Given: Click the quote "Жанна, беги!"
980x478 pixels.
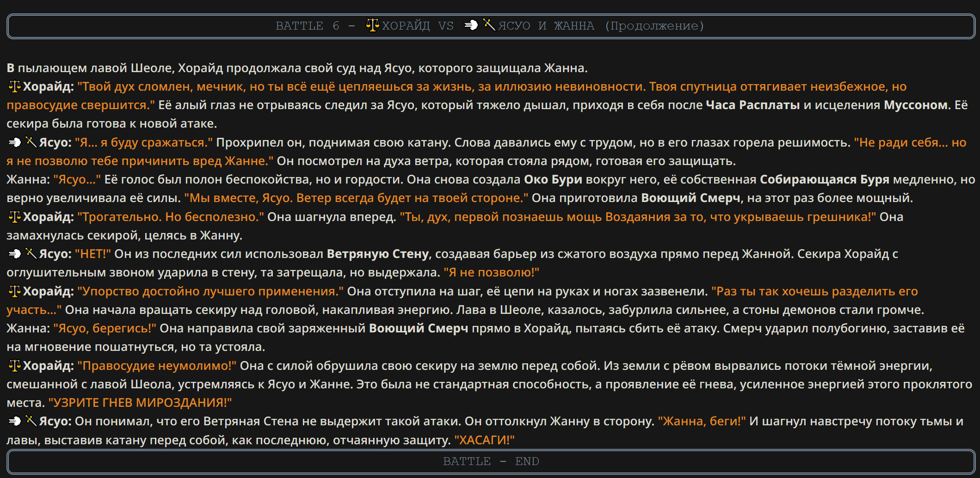Looking at the screenshot, I should point(702,421).
